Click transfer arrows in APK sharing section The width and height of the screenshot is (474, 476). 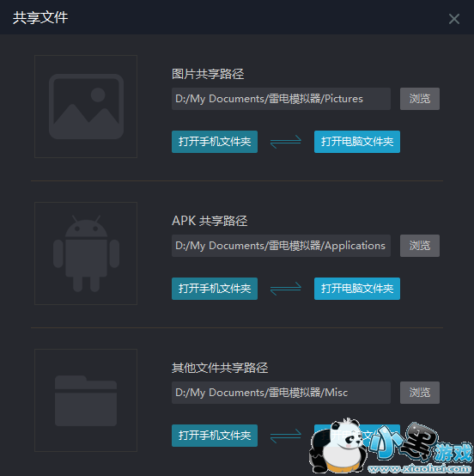286,289
